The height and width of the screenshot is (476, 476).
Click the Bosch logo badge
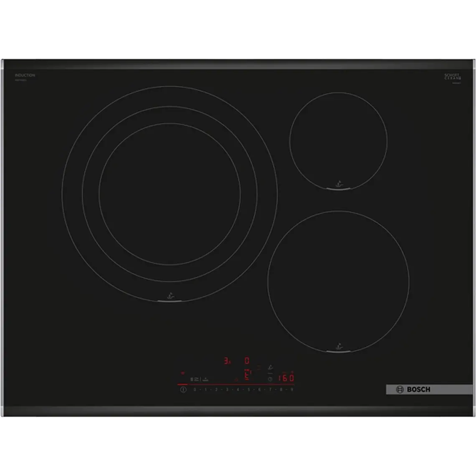coord(429,390)
